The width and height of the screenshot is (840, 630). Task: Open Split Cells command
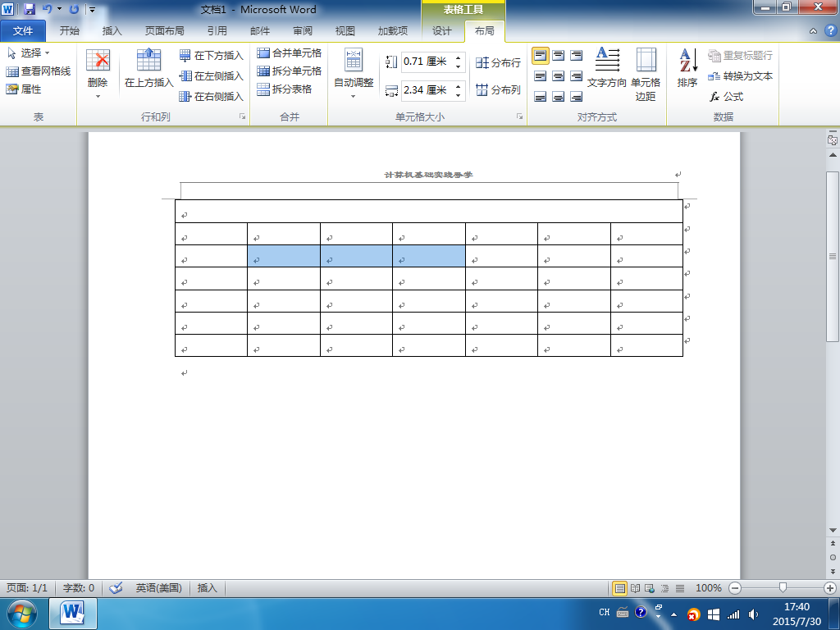tap(289, 71)
